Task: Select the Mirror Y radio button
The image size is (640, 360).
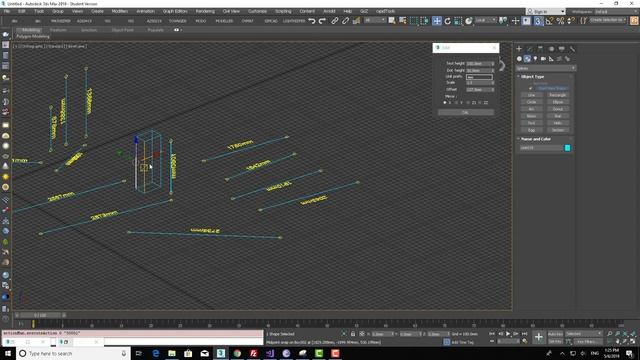Action: pyautogui.click(x=456, y=103)
